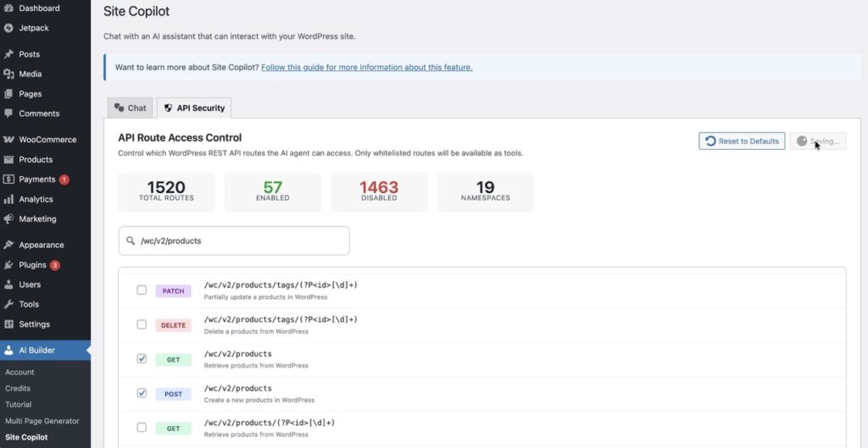Image resolution: width=868 pixels, height=448 pixels.
Task: Open Multi Page Generator submenu item
Action: (x=42, y=421)
